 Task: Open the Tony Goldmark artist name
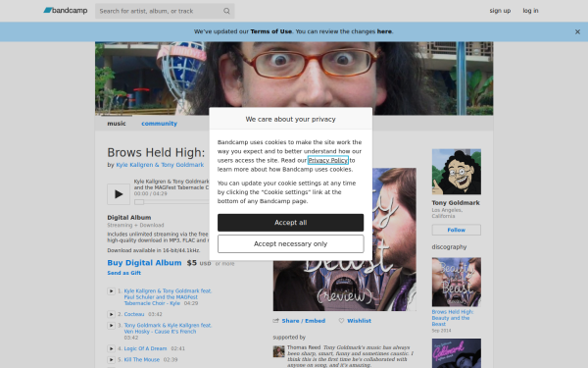point(456,203)
